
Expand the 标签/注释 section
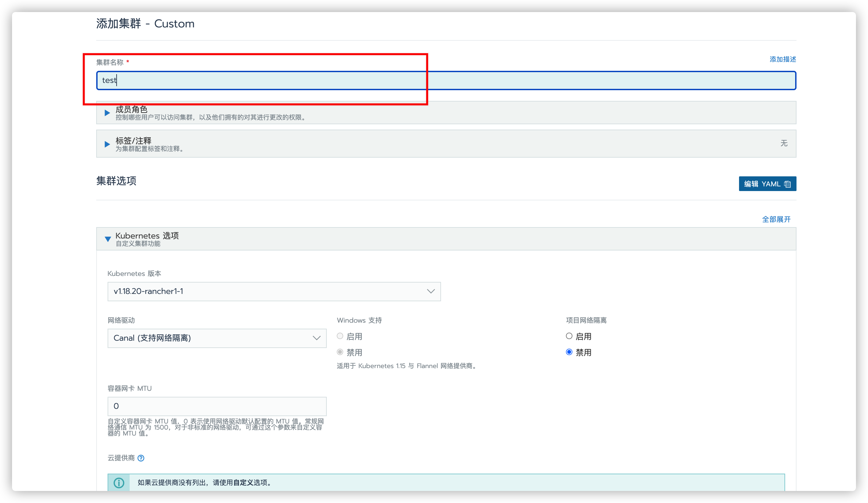(446, 144)
